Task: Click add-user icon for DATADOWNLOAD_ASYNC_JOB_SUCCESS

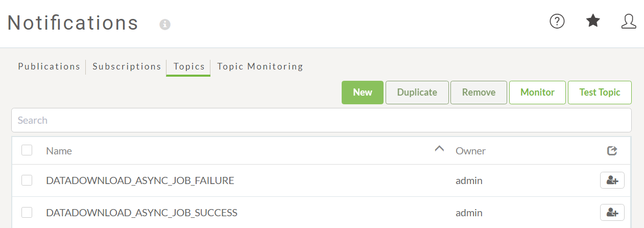Action: coord(612,212)
